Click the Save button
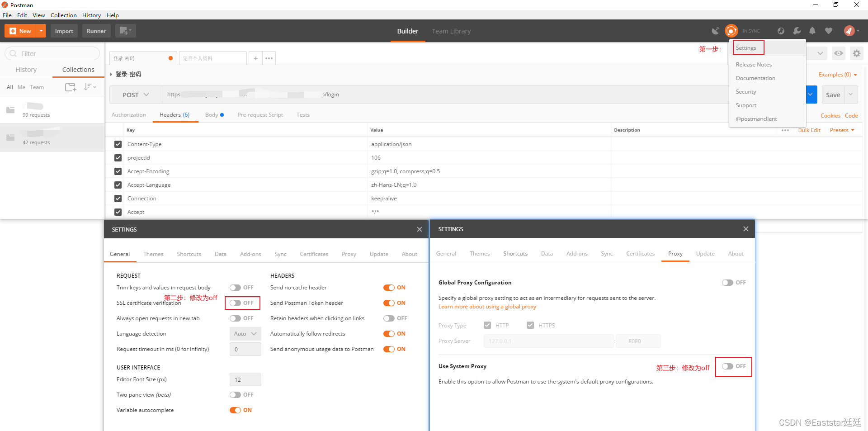The width and height of the screenshot is (868, 431). click(x=833, y=95)
